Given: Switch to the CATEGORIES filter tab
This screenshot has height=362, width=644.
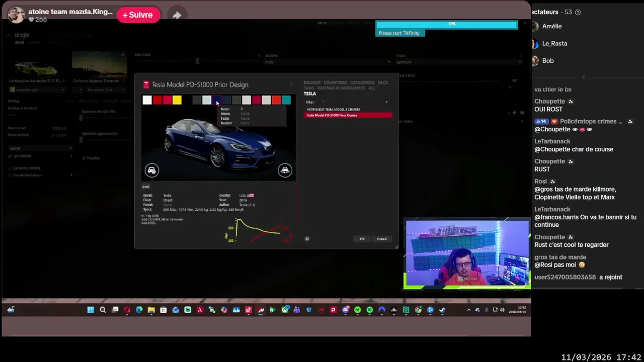Looking at the screenshot, I should [362, 82].
